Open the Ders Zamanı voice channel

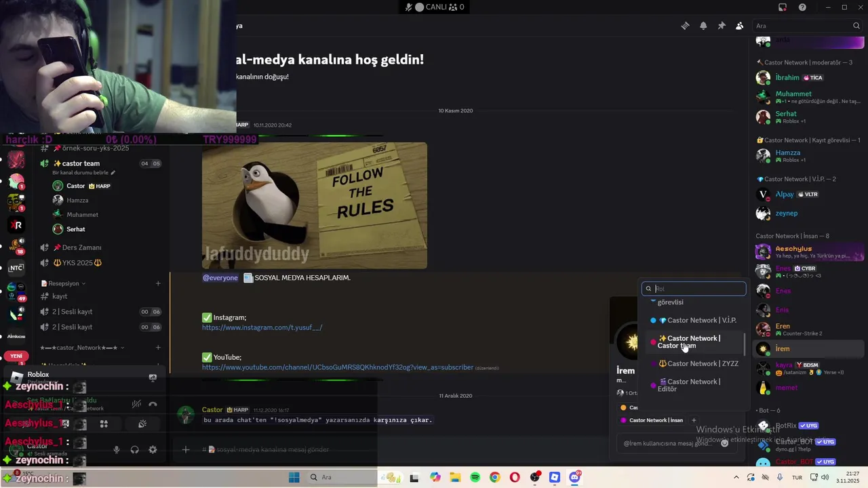(x=100, y=247)
